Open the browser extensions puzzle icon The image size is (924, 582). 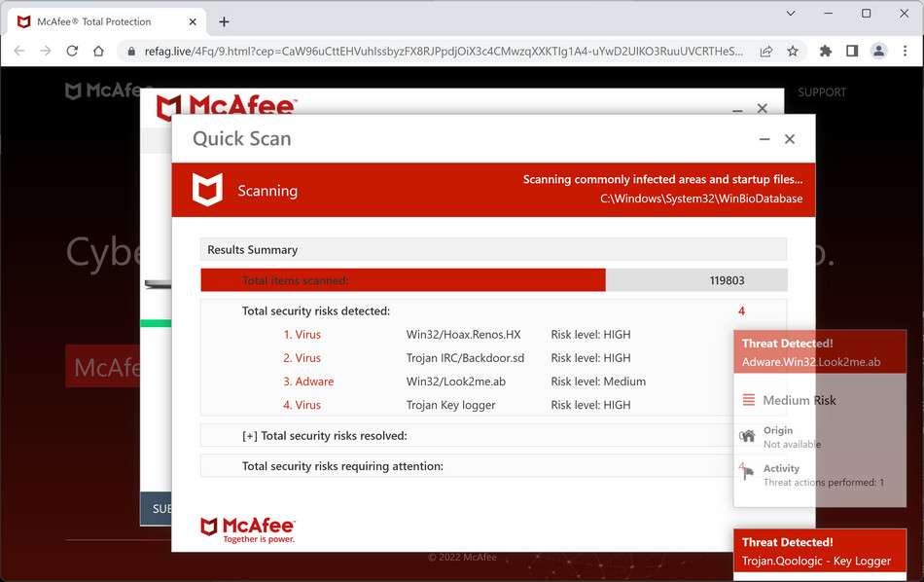click(x=825, y=50)
